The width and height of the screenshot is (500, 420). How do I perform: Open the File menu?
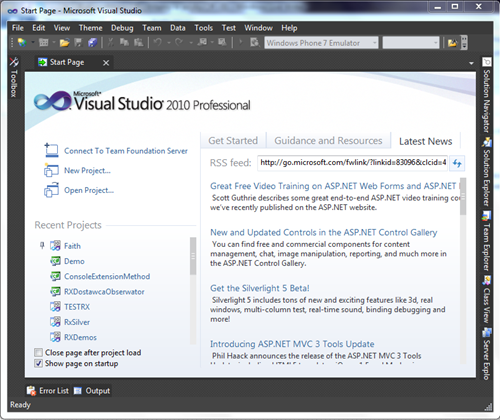point(18,28)
